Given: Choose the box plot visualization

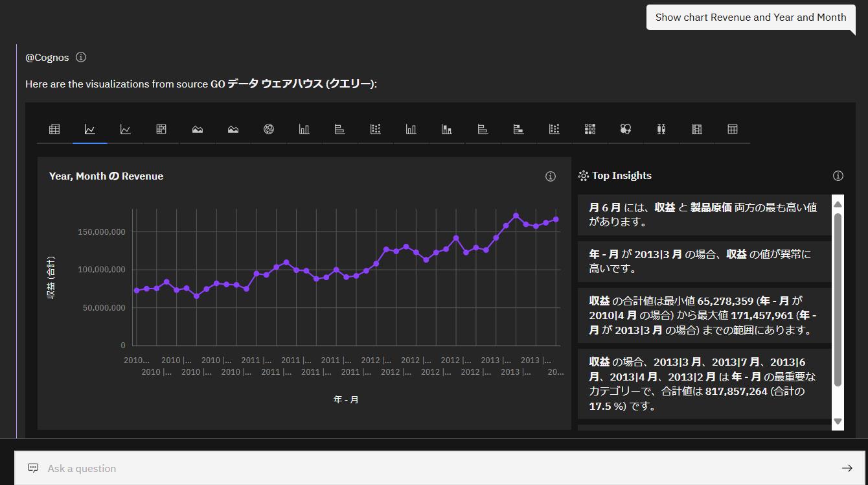Looking at the screenshot, I should (661, 129).
